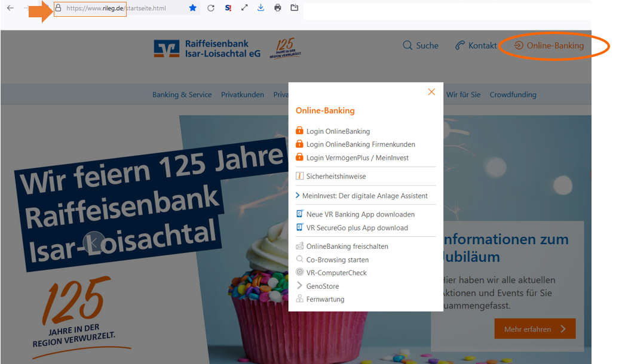Click the target icon beside VR-ComputerCheck

pyautogui.click(x=299, y=272)
